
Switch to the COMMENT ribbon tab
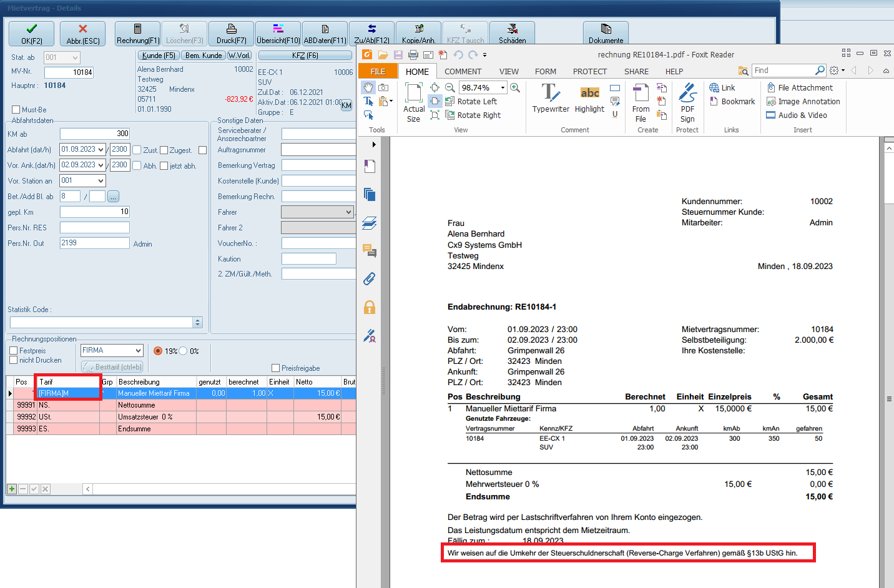463,72
